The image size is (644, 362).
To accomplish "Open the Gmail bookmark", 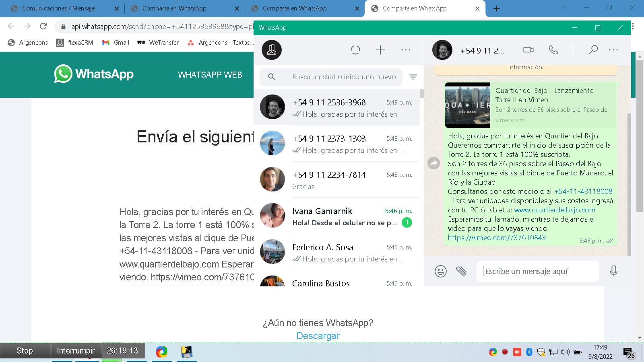I will point(116,42).
